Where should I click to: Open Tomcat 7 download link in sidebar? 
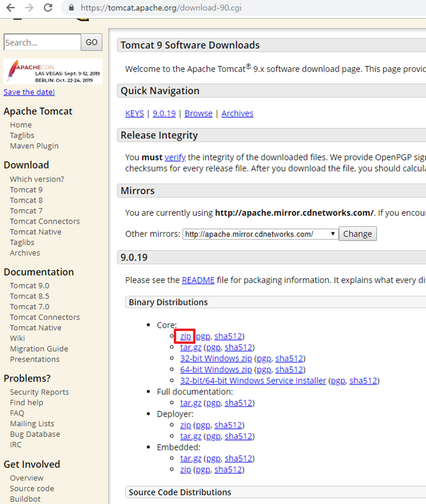(26, 211)
